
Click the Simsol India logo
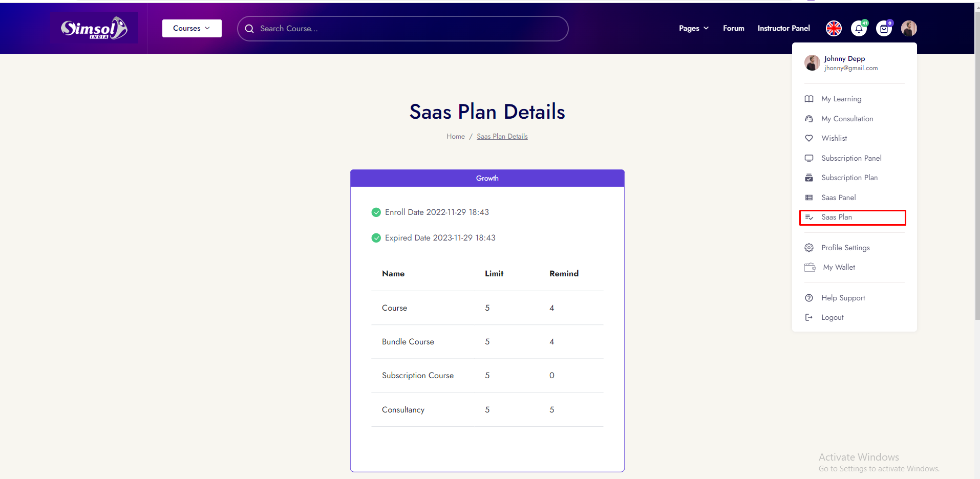(94, 28)
